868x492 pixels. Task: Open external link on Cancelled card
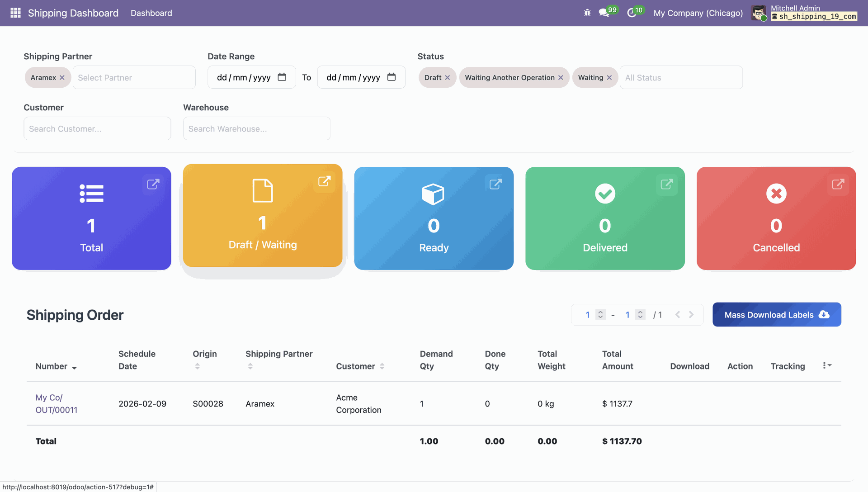pyautogui.click(x=838, y=184)
